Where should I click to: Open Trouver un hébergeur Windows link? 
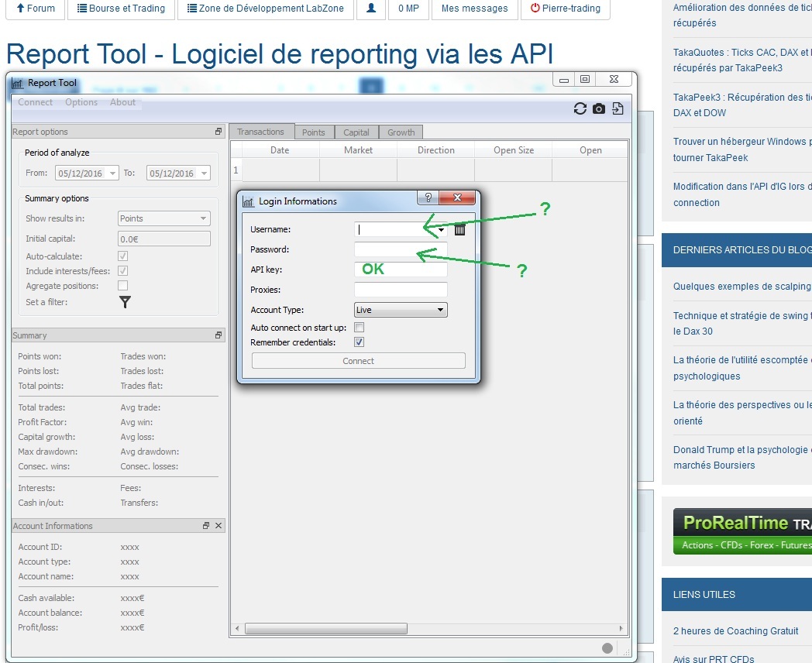pos(742,149)
